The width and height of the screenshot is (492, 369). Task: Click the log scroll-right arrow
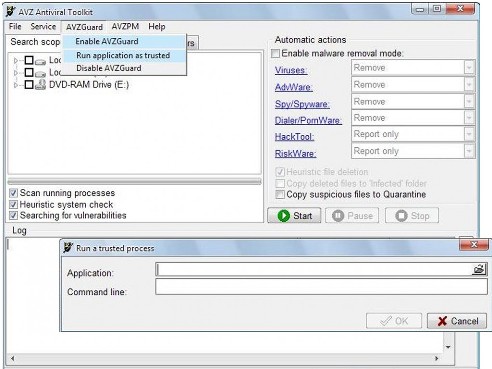click(437, 359)
